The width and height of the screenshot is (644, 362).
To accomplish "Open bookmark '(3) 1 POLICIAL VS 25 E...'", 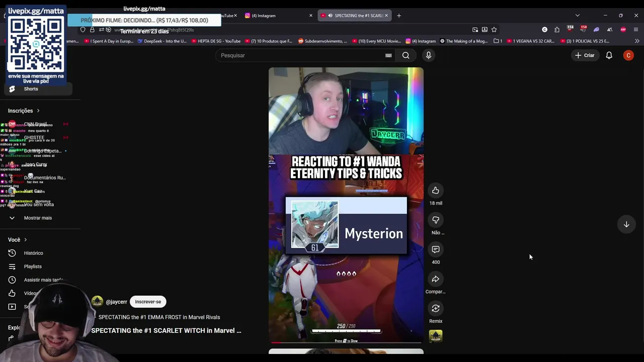I will coord(584,41).
